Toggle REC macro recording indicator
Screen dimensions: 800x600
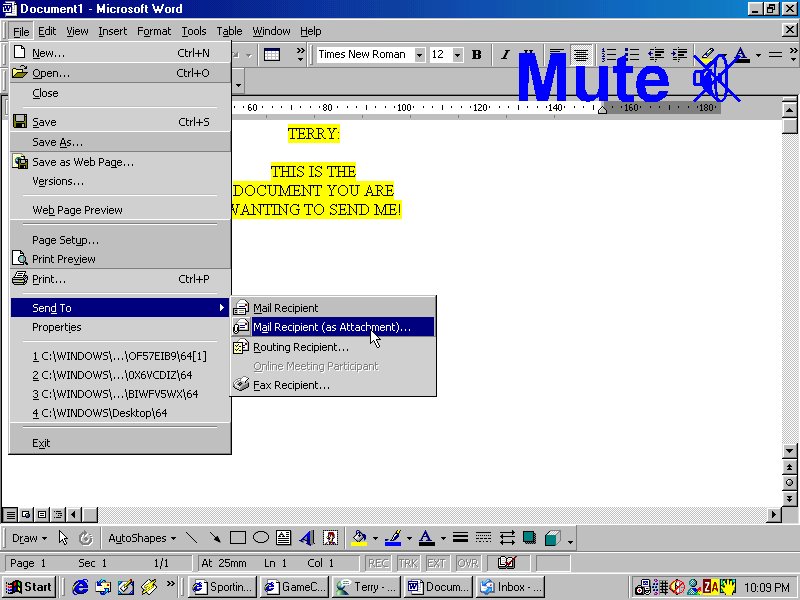click(x=378, y=563)
